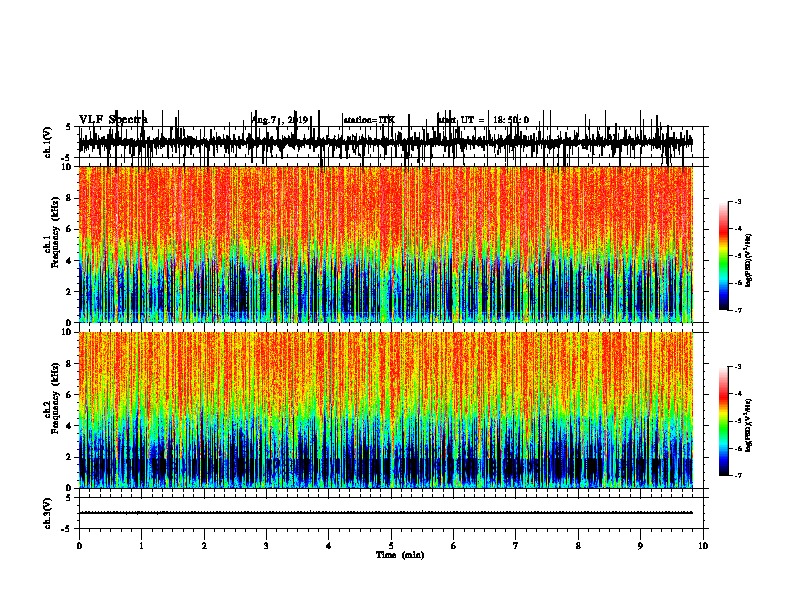This screenshot has height=612, width=792.
Task: Click the time axis tick label "7"
Action: click(516, 546)
